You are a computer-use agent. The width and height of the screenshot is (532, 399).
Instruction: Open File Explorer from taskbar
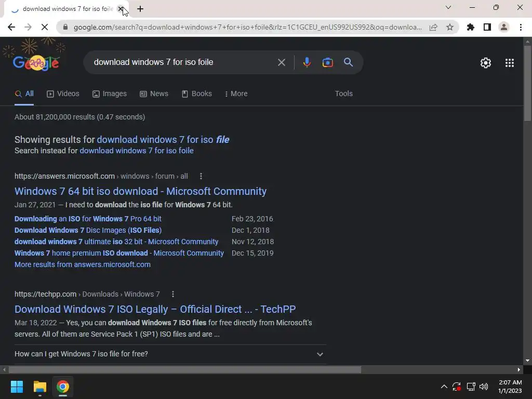39,387
